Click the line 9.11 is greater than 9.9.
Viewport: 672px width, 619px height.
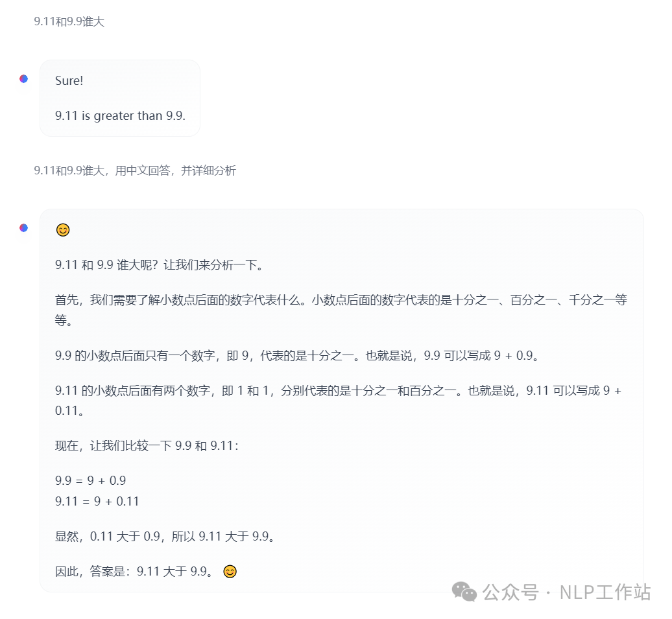coord(120,115)
